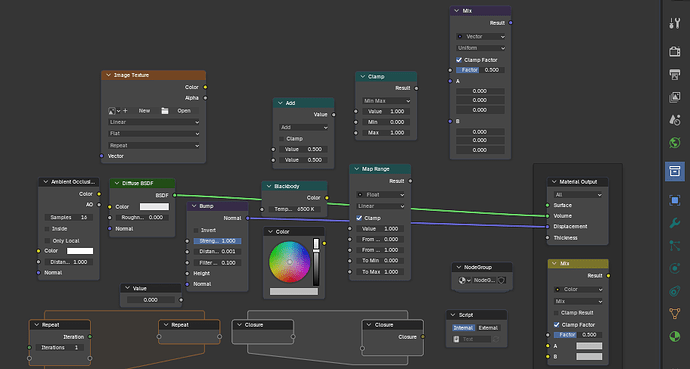Switch Script node to External mode
The image size is (690, 369).
488,328
